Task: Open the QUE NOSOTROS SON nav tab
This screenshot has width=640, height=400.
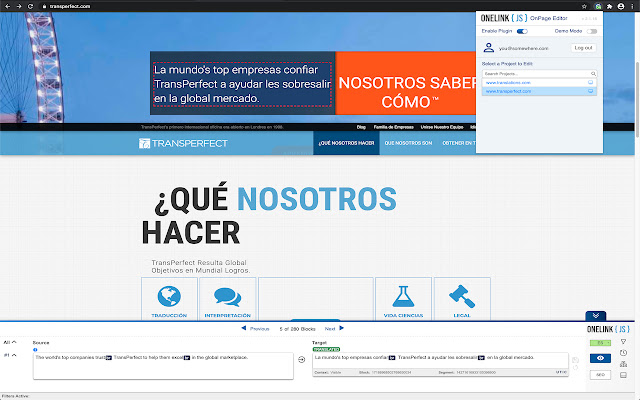Action: pos(408,143)
